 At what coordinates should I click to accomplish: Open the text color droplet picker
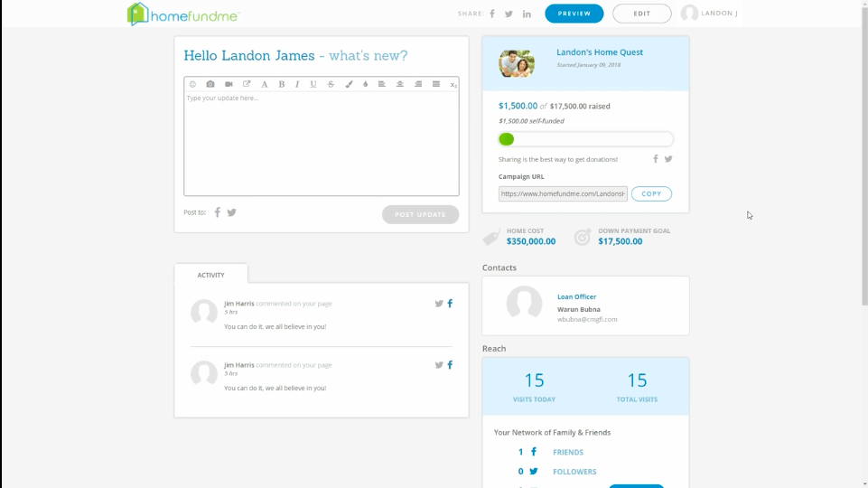pyautogui.click(x=365, y=84)
